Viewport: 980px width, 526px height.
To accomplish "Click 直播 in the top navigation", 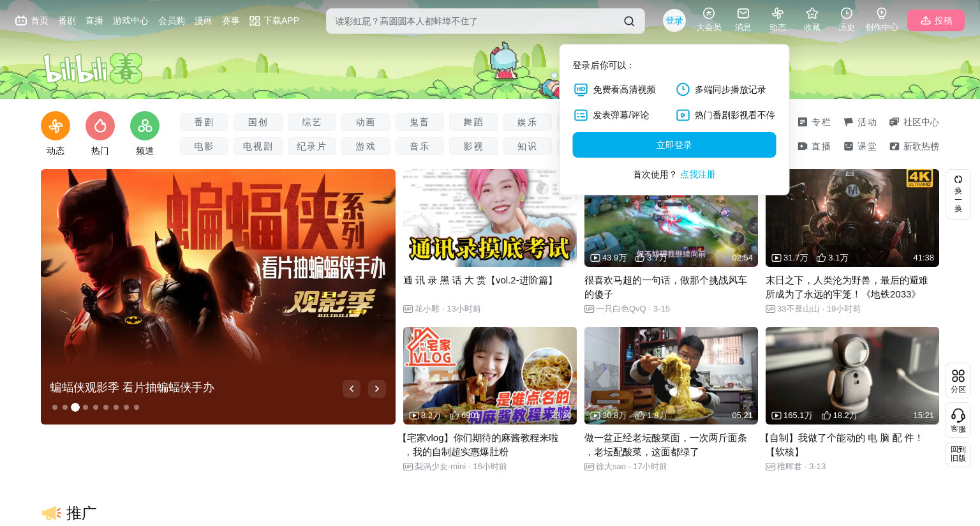I will (94, 20).
